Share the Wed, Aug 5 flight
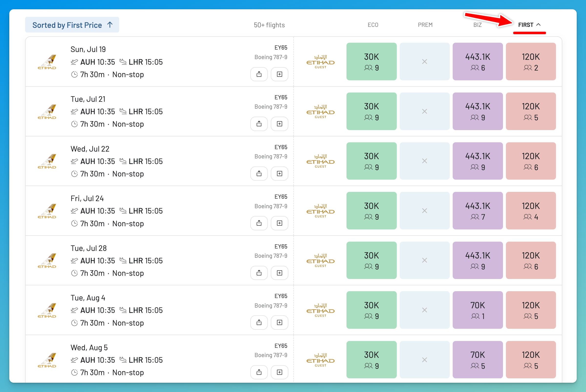The width and height of the screenshot is (586, 392). (x=259, y=372)
